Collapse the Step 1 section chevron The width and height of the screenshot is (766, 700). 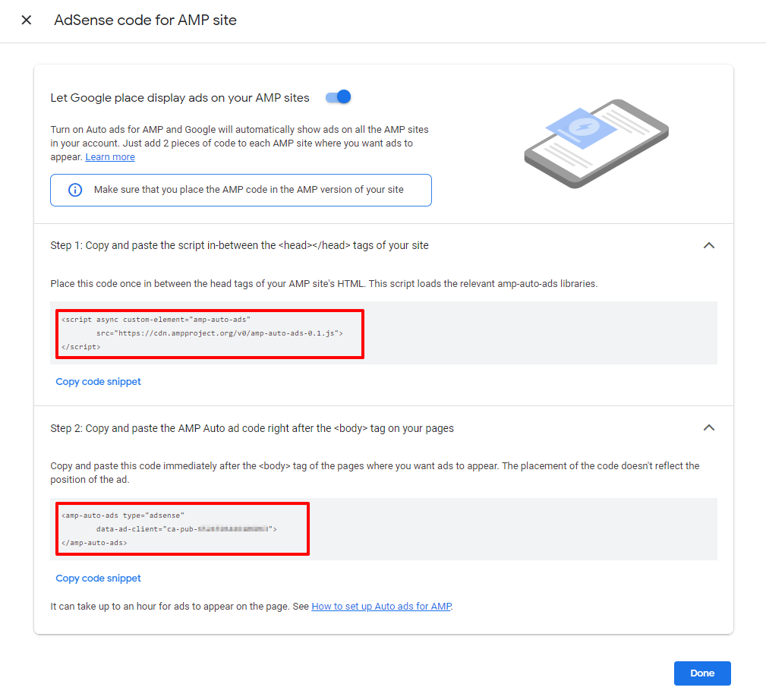tap(708, 245)
